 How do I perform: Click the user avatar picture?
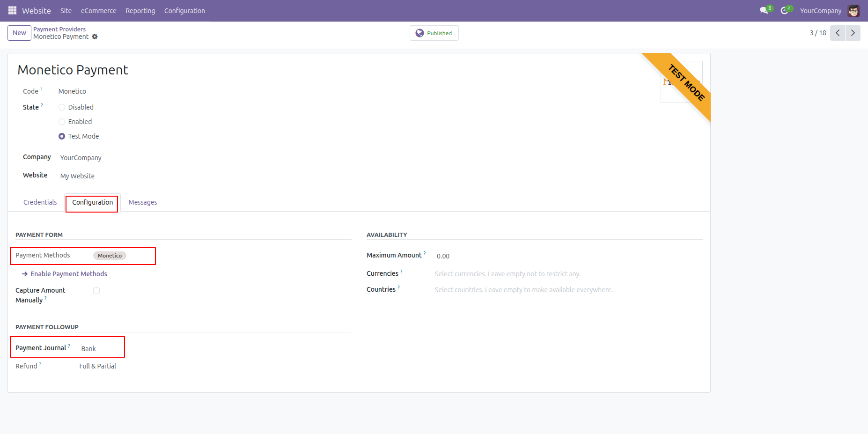click(x=853, y=10)
